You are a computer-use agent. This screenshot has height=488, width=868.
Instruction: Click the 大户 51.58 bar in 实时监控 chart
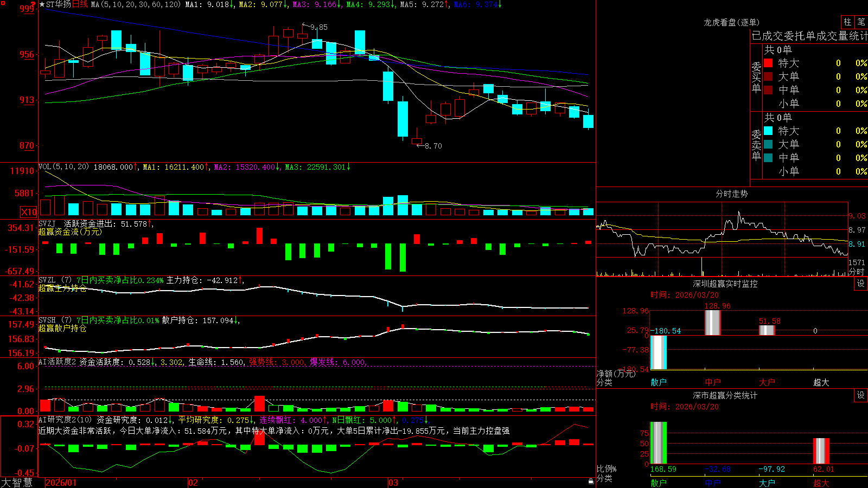click(767, 330)
